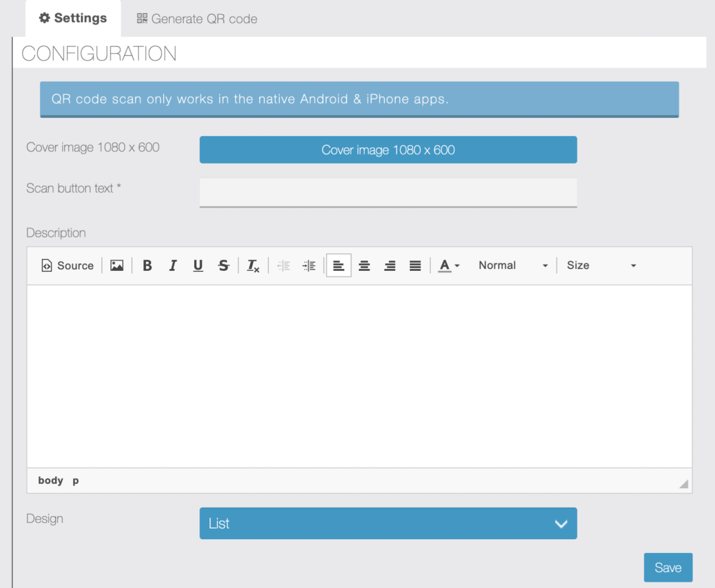
Task: Center align the description text
Action: (x=364, y=265)
